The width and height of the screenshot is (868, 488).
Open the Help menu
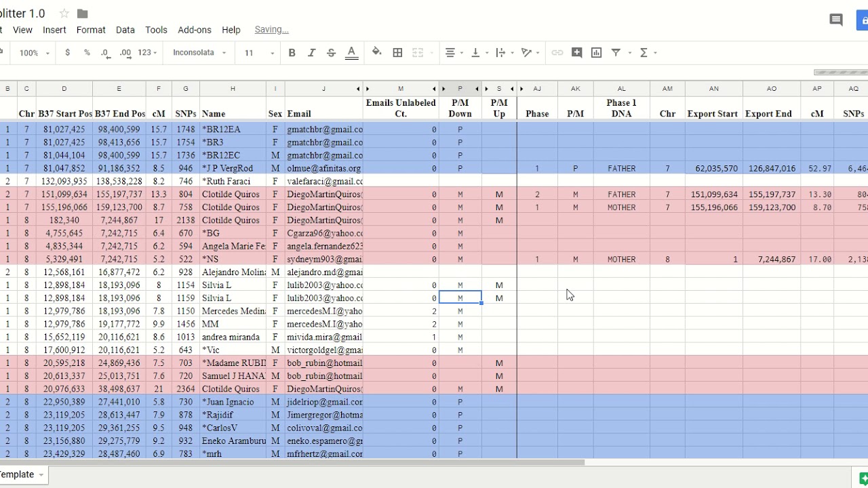click(x=231, y=30)
